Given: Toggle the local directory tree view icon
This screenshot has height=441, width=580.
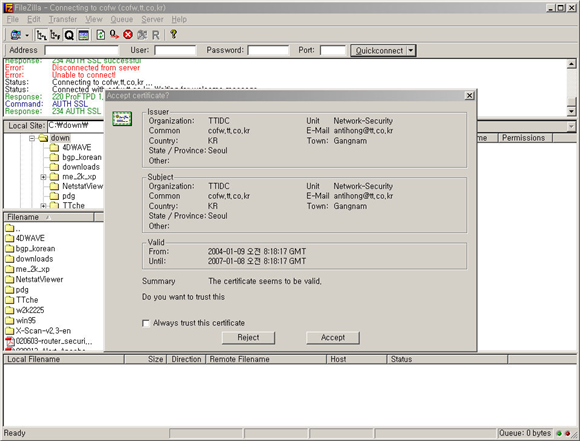Looking at the screenshot, I should tap(41, 35).
